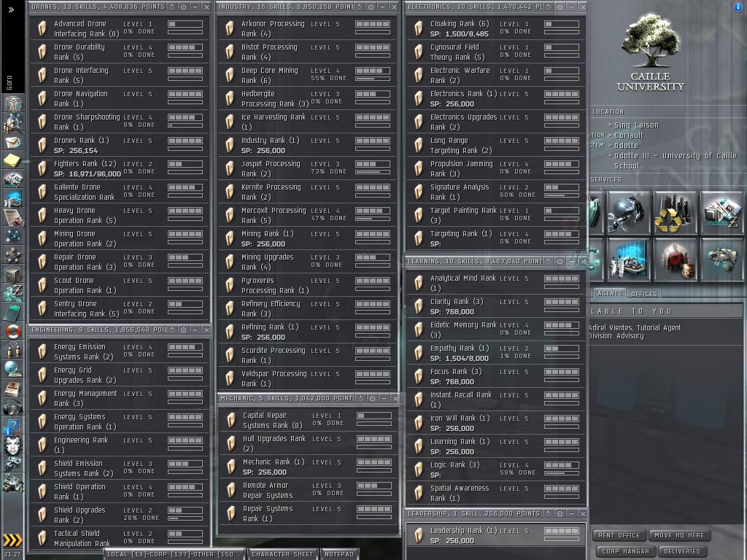Click the Rent Office button
This screenshot has height=560, width=747.
[x=619, y=535]
